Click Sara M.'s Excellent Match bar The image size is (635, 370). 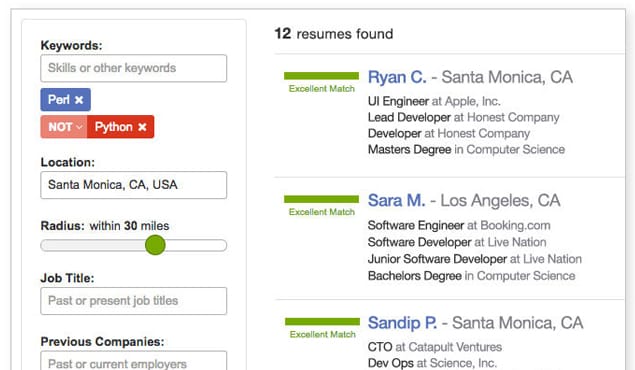click(x=322, y=199)
